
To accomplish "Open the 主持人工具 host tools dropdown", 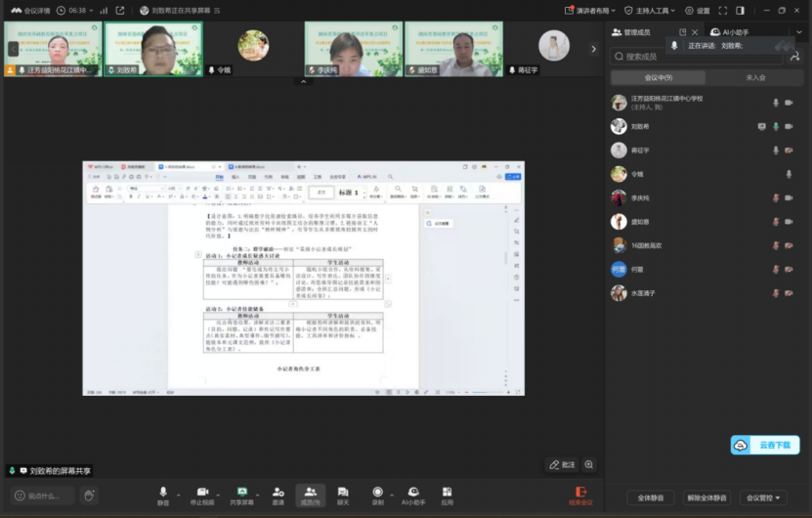I will pyautogui.click(x=650, y=11).
